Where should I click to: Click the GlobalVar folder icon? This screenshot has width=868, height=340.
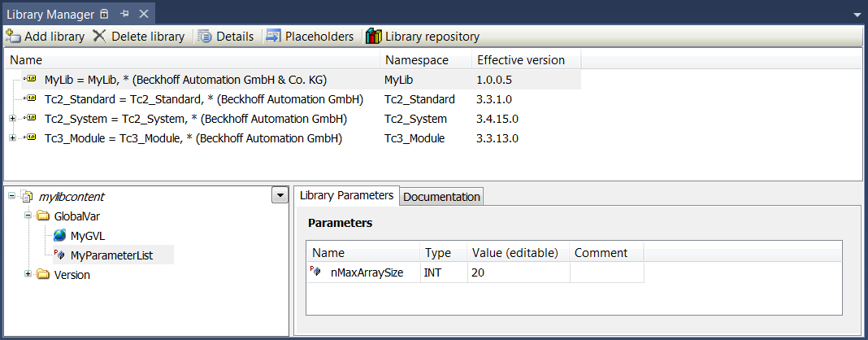coord(42,216)
